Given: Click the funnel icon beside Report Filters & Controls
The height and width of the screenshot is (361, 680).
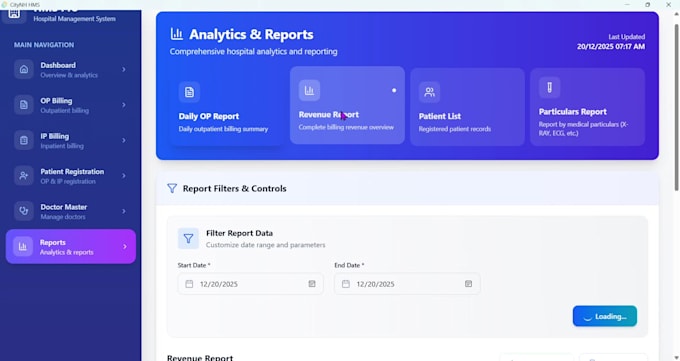Looking at the screenshot, I should [x=172, y=188].
